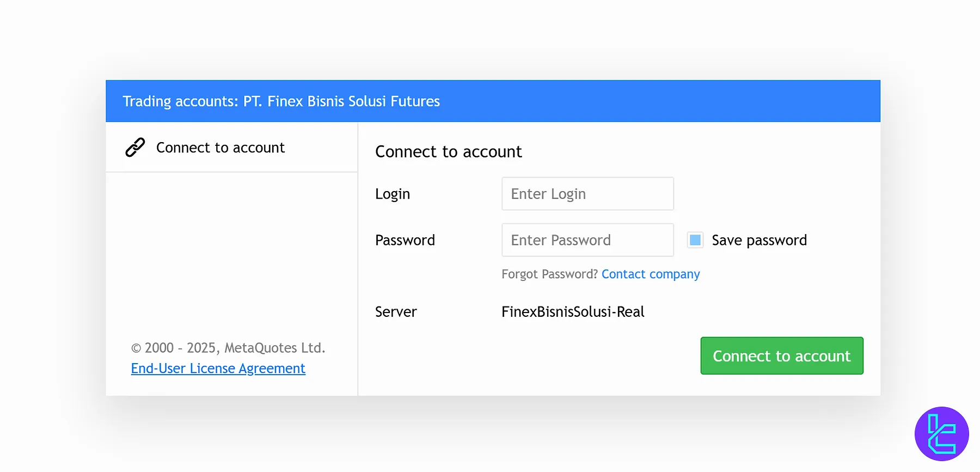This screenshot has width=980, height=472.
Task: Open the End-User License Agreement link
Action: pyautogui.click(x=218, y=369)
